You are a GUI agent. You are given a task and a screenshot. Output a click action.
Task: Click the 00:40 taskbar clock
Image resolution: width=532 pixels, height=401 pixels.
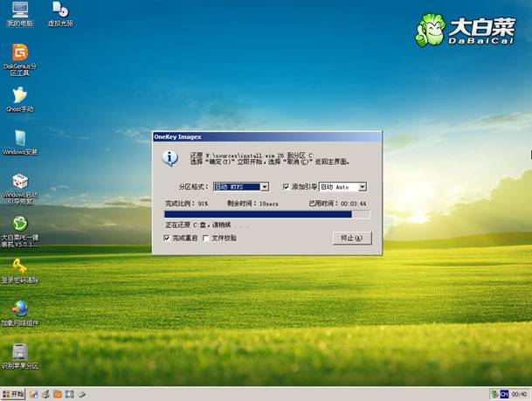point(520,394)
